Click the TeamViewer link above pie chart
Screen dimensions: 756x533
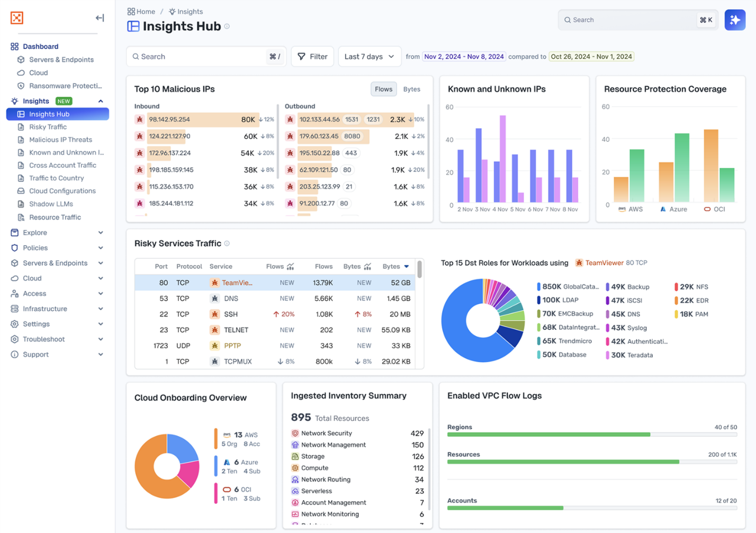point(604,263)
